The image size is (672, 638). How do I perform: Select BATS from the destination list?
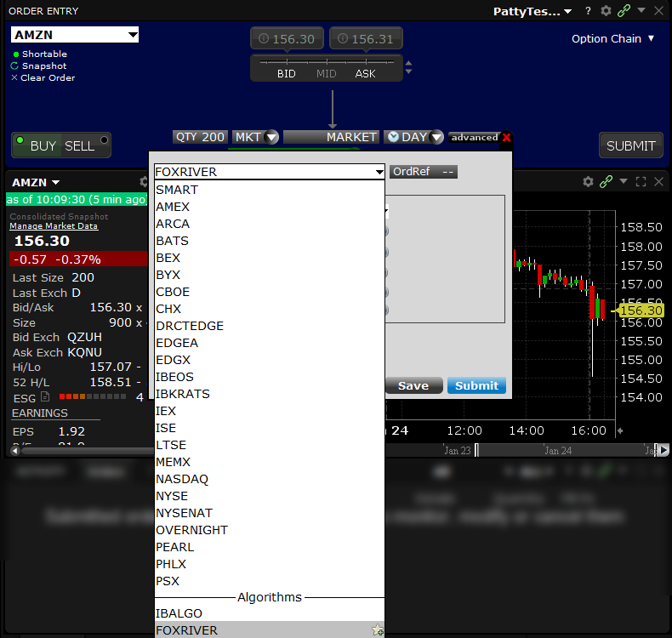tap(269, 241)
